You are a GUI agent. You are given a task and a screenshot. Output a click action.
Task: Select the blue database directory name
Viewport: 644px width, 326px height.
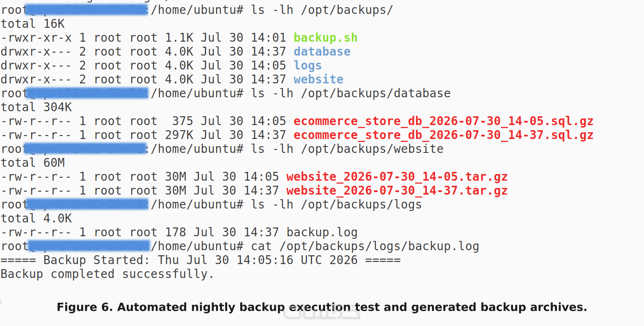pyautogui.click(x=322, y=52)
